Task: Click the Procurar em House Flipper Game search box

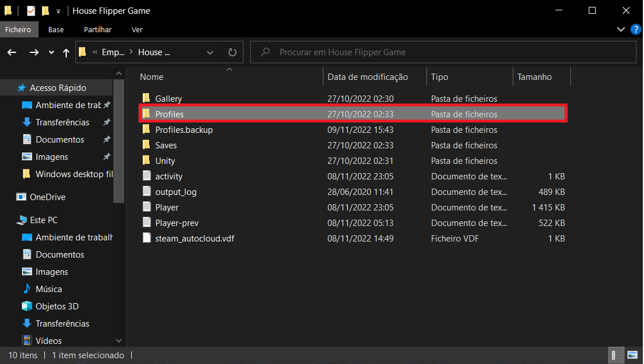Action: point(443,52)
